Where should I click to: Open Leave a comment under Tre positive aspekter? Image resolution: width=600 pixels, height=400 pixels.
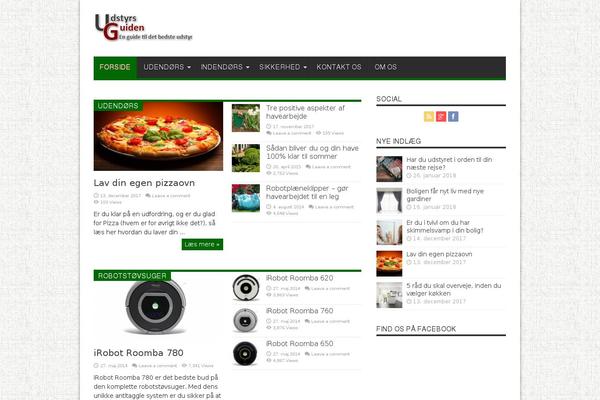tap(292, 133)
